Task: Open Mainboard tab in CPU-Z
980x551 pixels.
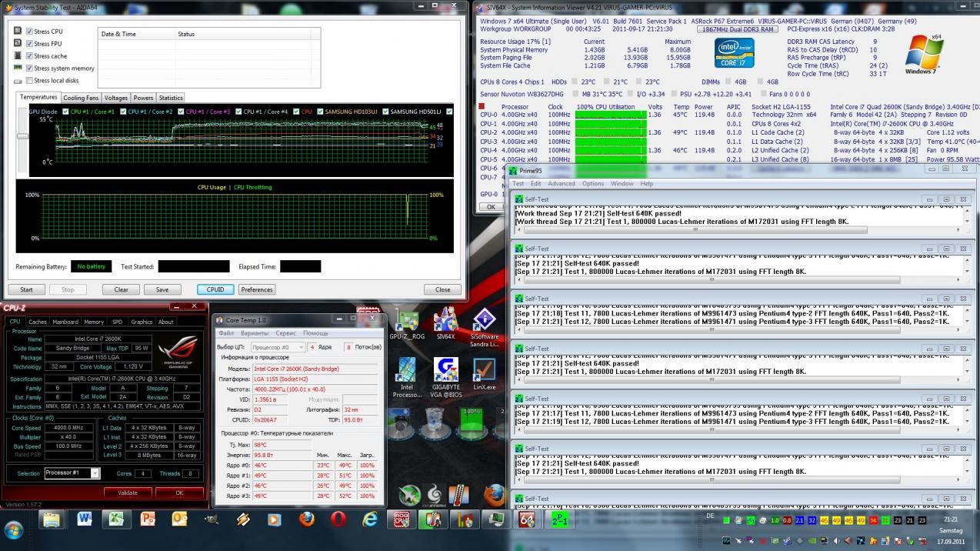Action: point(65,322)
